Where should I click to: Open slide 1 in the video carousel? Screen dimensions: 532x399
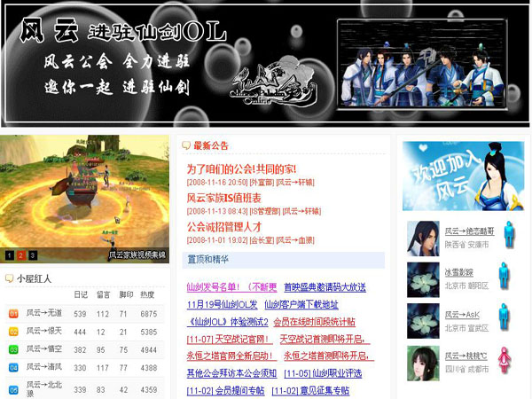[10, 255]
